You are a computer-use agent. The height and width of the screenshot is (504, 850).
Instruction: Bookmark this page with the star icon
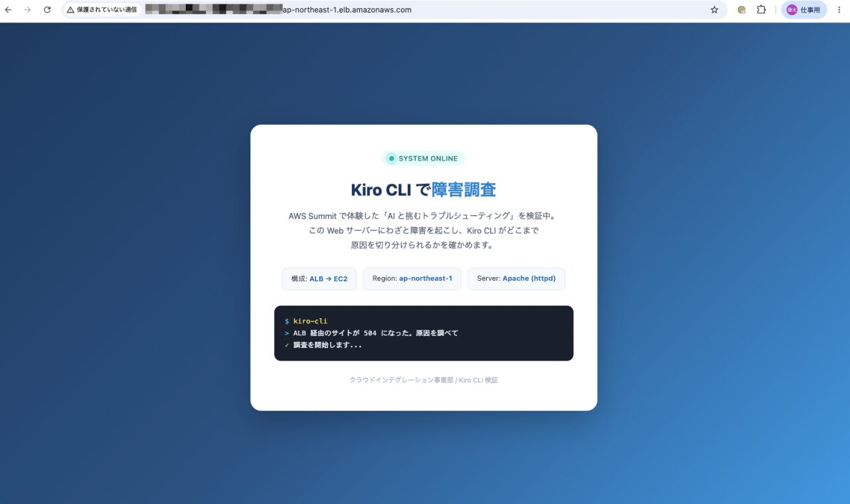point(715,10)
